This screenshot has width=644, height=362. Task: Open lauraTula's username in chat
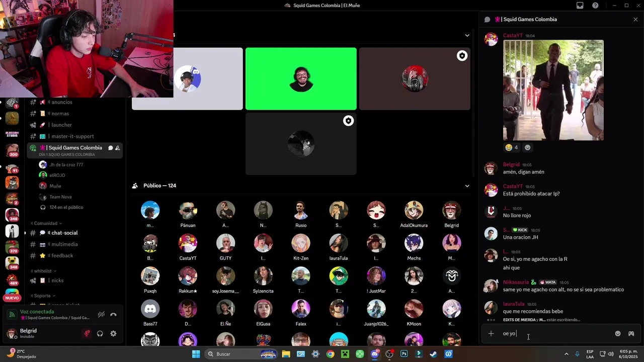pos(514,304)
